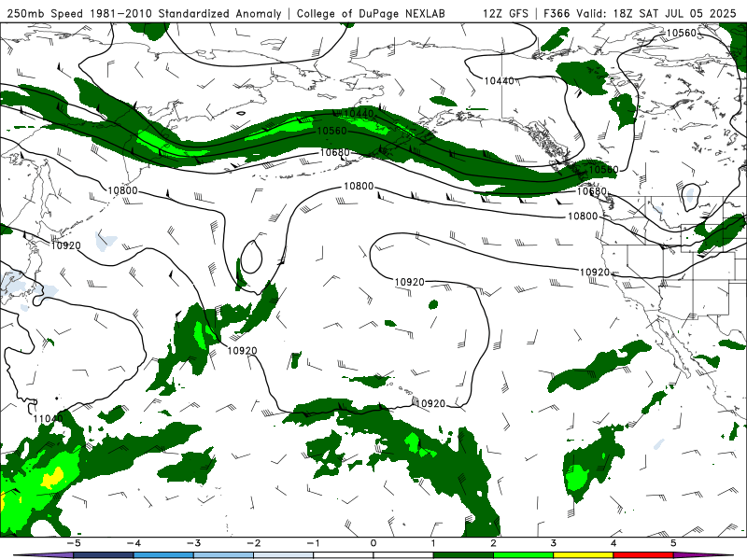The width and height of the screenshot is (747, 560).
Task: Click the '-1' colorbar tick label
Action: click(313, 543)
